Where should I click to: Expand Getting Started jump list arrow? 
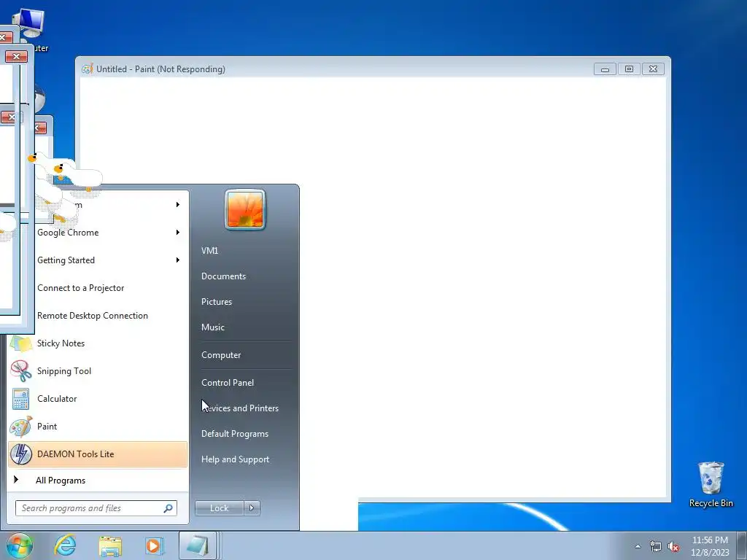point(178,260)
